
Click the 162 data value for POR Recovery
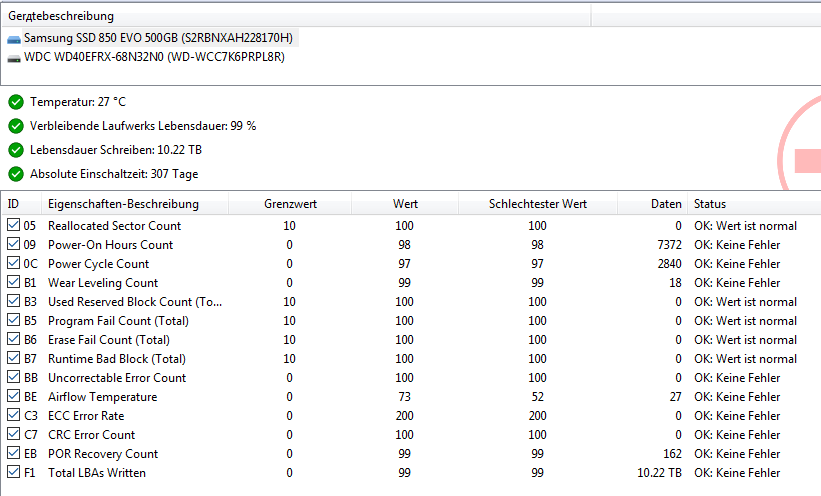pyautogui.click(x=672, y=454)
